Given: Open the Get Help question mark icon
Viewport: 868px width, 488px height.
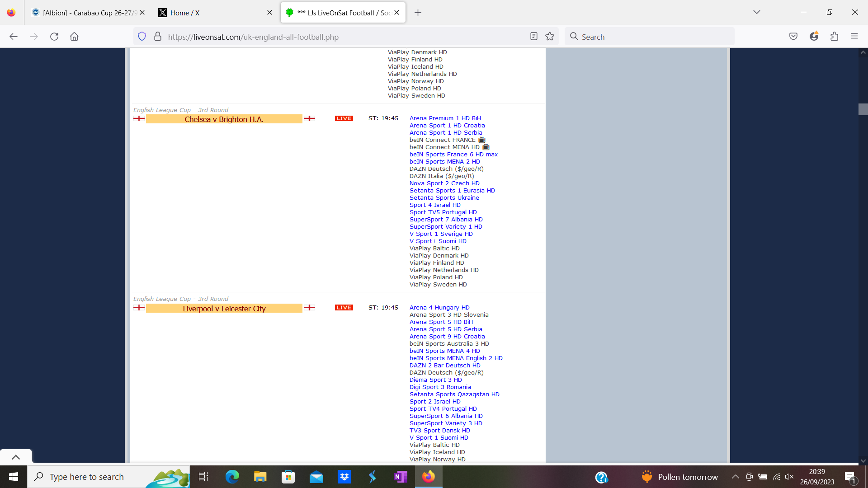Looking at the screenshot, I should pos(602,477).
